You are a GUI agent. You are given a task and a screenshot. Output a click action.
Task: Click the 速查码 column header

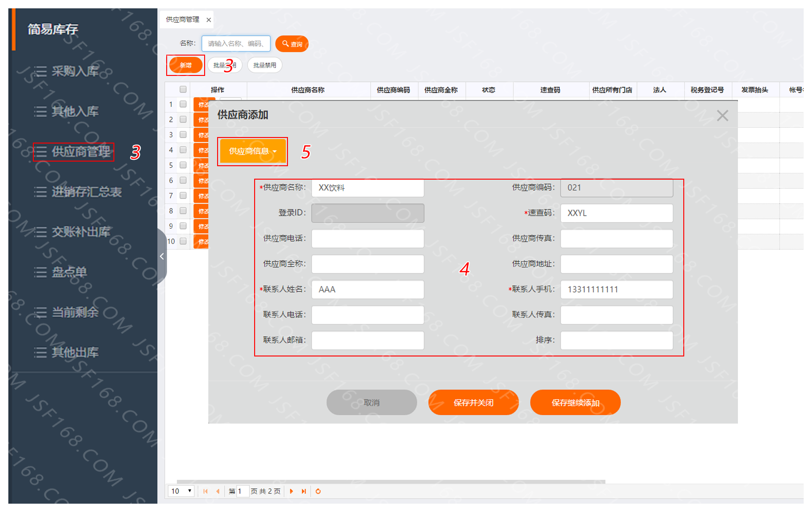(x=550, y=90)
